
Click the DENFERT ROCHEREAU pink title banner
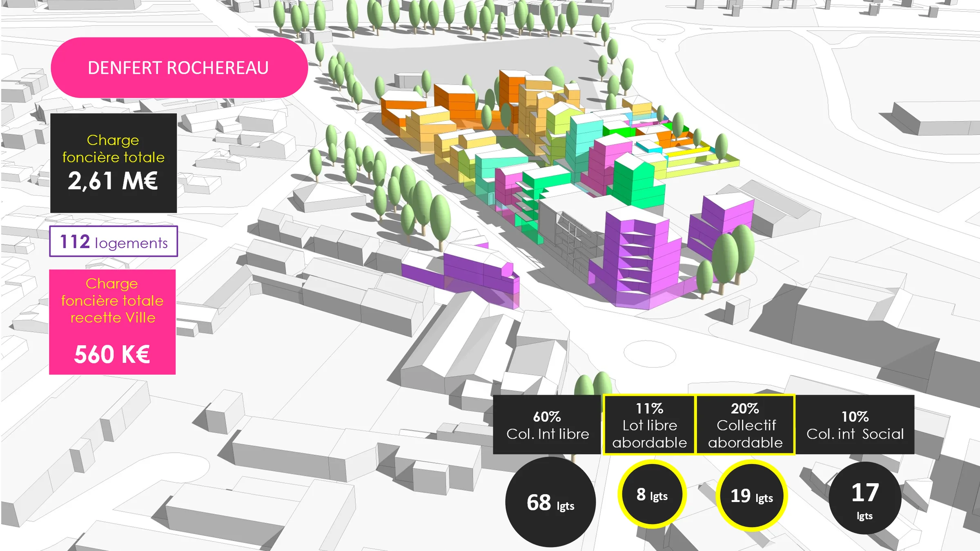[179, 68]
